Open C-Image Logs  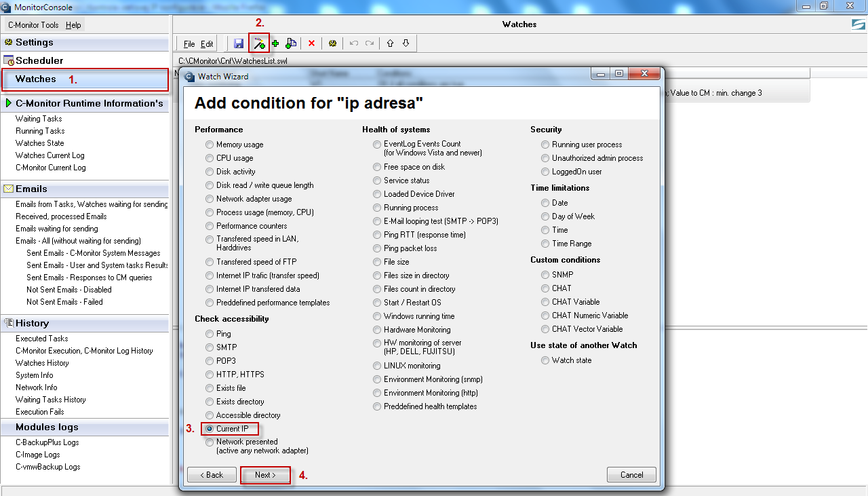(38, 455)
